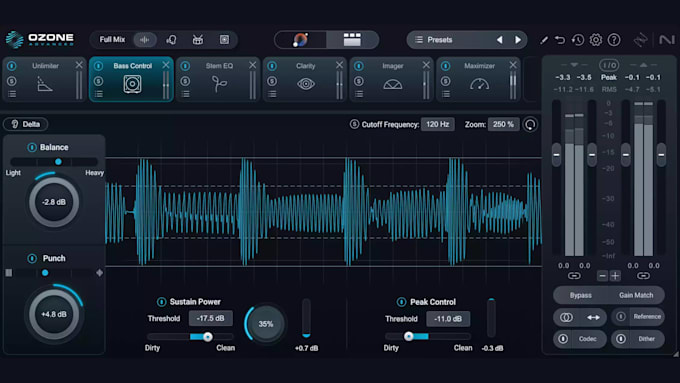Viewport: 680px width, 383px height.
Task: Open the undo history clock icon
Action: (x=578, y=40)
